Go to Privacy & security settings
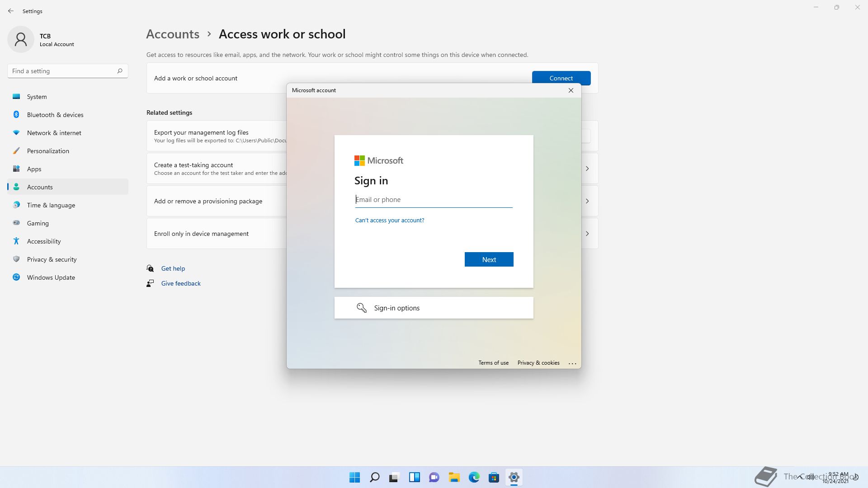The height and width of the screenshot is (488, 868). 68,259
